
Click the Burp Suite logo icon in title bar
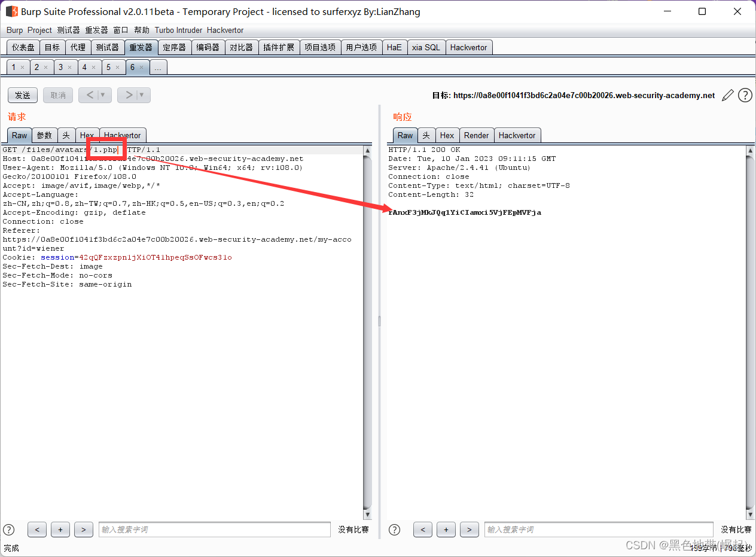point(11,11)
